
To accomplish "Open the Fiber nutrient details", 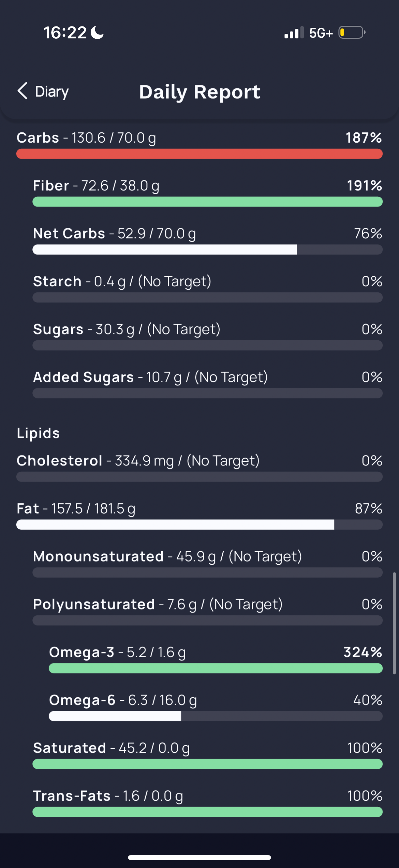I will pos(207,193).
